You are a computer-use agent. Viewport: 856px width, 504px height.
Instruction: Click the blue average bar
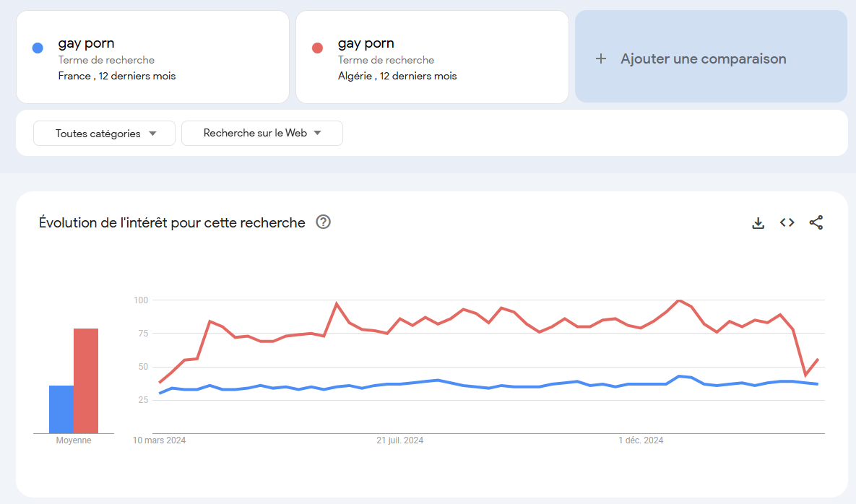[x=61, y=409]
